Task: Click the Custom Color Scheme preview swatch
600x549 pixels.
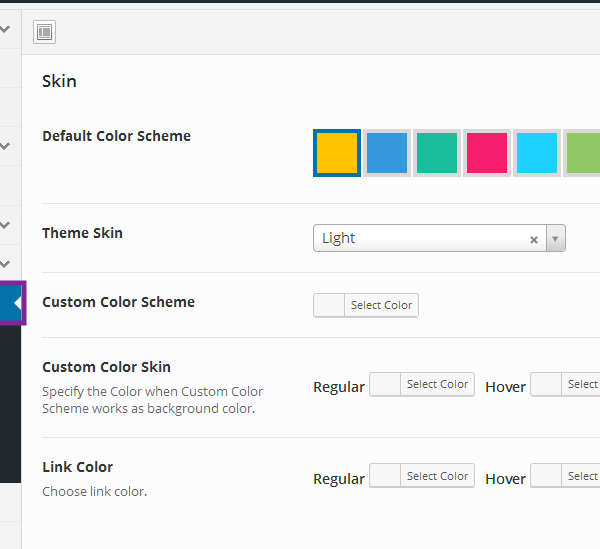Action: tap(329, 306)
